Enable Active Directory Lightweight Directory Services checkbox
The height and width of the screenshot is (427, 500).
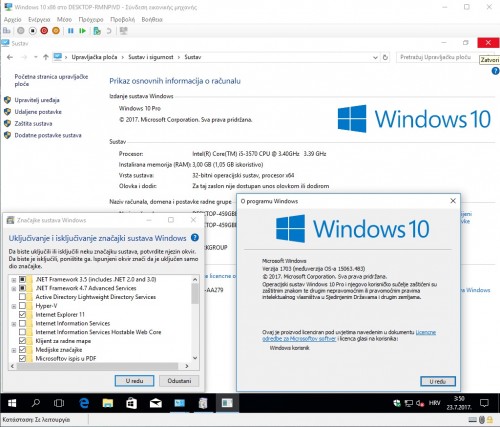pos(22,297)
